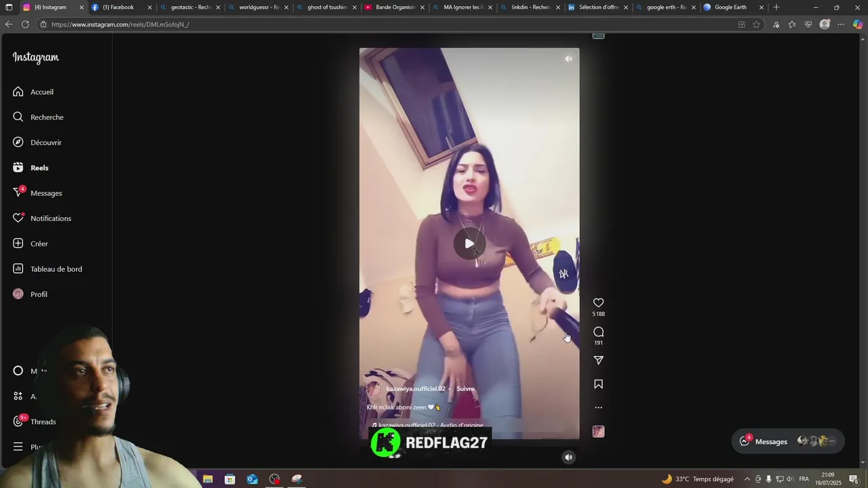The width and height of the screenshot is (868, 488).
Task: Share the reel via paper-plane icon
Action: click(598, 361)
